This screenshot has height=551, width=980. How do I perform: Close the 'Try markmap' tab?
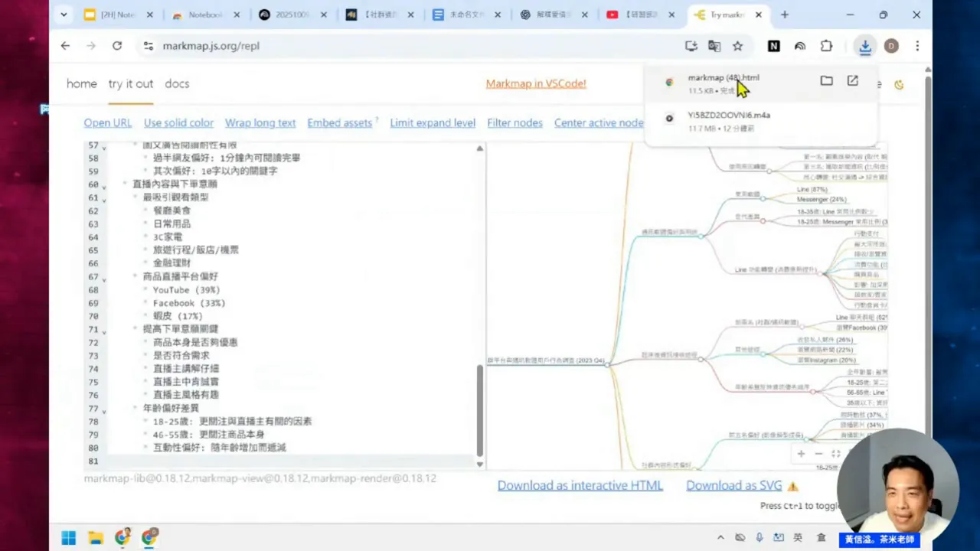tap(757, 15)
